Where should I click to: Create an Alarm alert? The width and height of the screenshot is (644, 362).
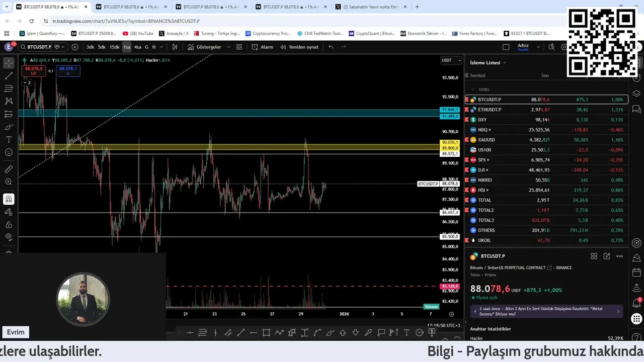coord(263,47)
